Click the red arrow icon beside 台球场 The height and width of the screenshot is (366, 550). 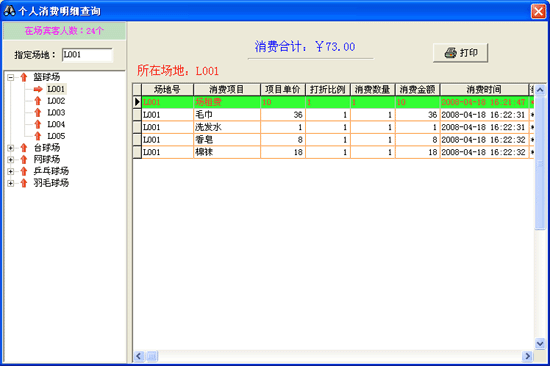point(24,148)
